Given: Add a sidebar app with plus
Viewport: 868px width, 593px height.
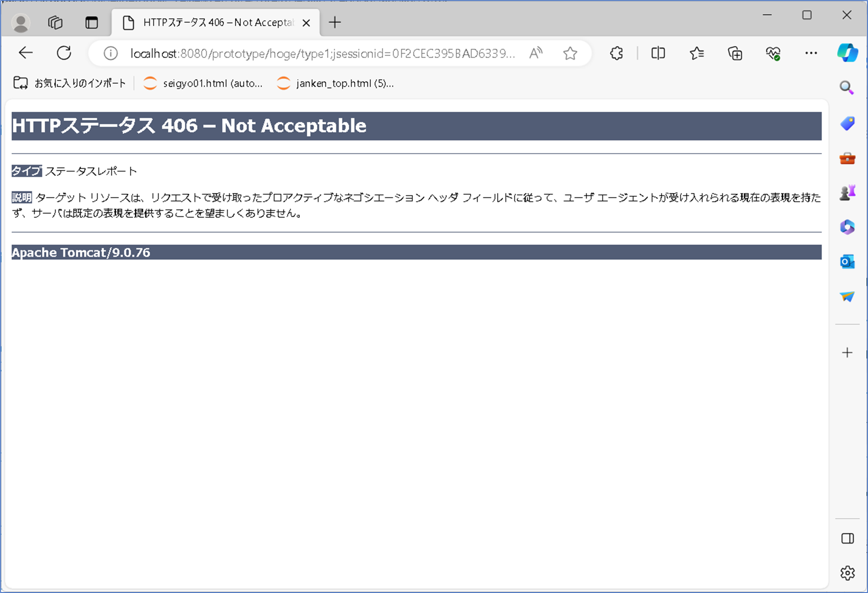Looking at the screenshot, I should [x=847, y=352].
